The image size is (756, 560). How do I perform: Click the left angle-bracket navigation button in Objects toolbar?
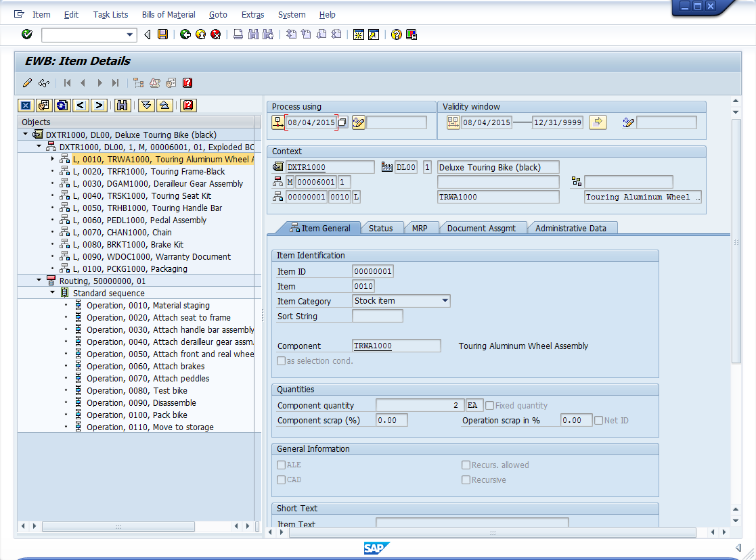(81, 105)
